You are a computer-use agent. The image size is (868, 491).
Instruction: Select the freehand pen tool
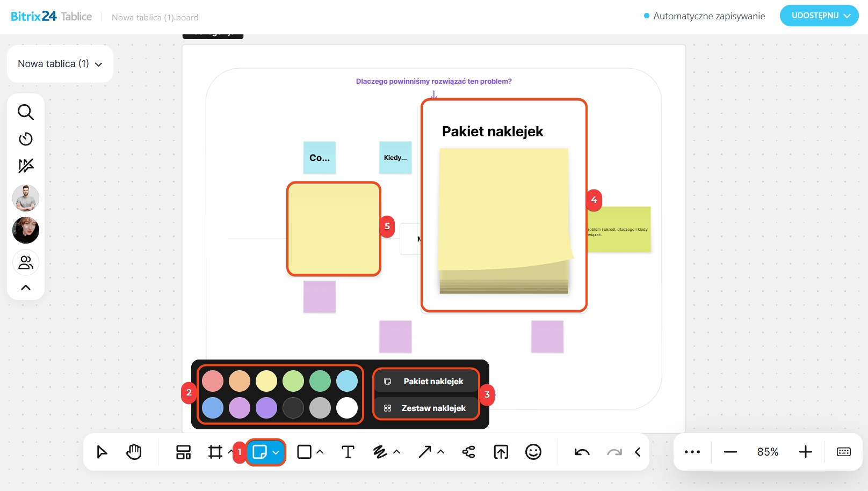pos(380,452)
